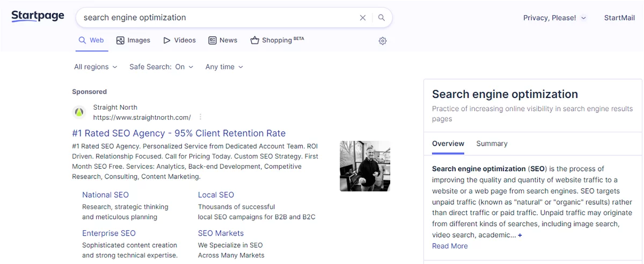This screenshot has width=644, height=264.
Task: Click 'Search engine optimization' panel heading
Action: (505, 94)
